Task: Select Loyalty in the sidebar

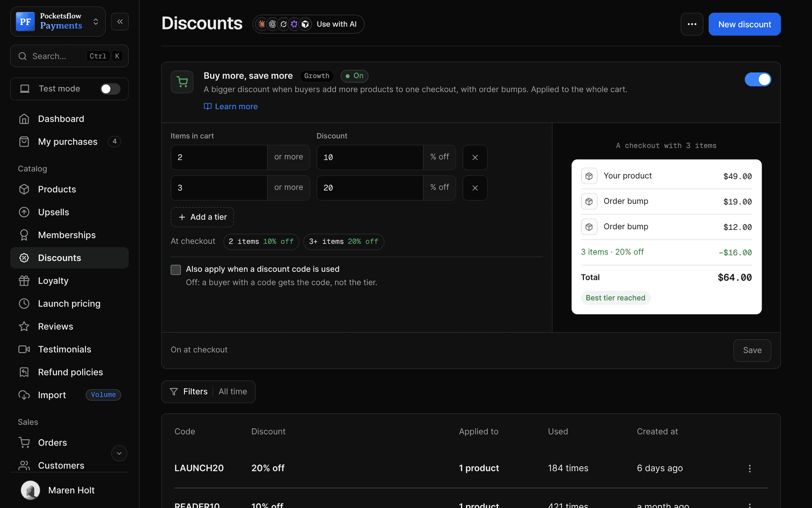Action: [x=69, y=281]
